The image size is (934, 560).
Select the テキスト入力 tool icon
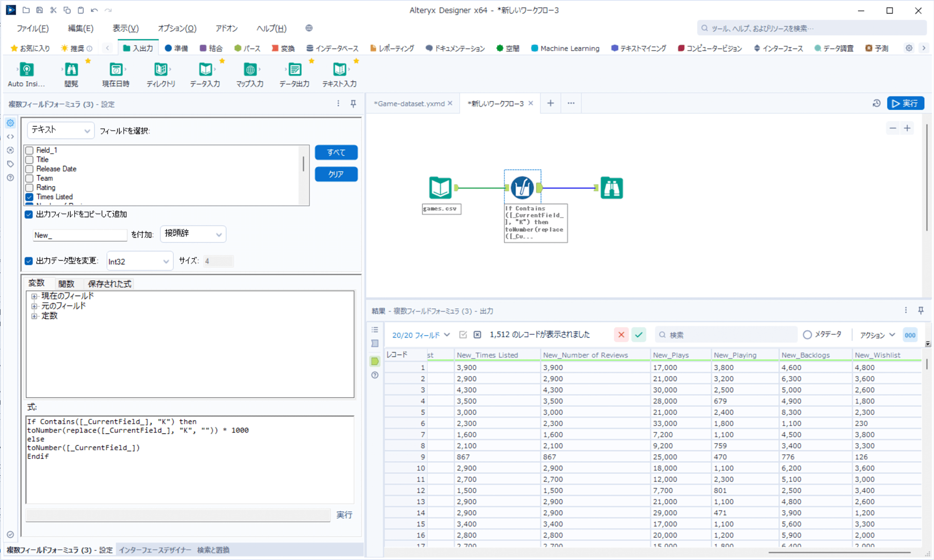point(340,70)
